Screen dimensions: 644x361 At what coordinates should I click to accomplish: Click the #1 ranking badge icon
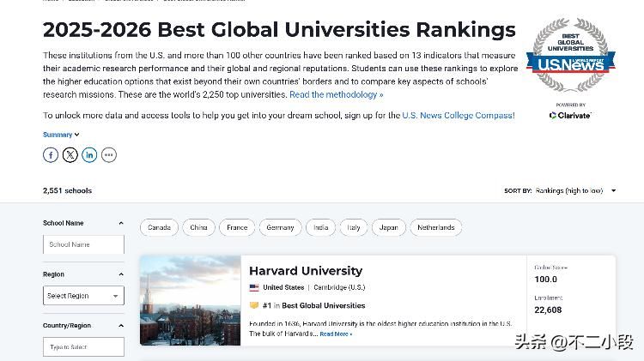254,305
